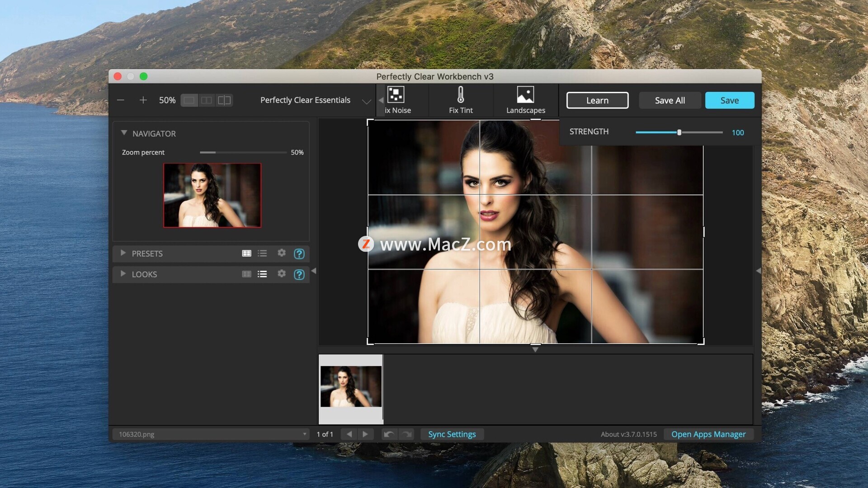The width and height of the screenshot is (868, 488).
Task: Click the Learn button
Action: [x=597, y=100]
